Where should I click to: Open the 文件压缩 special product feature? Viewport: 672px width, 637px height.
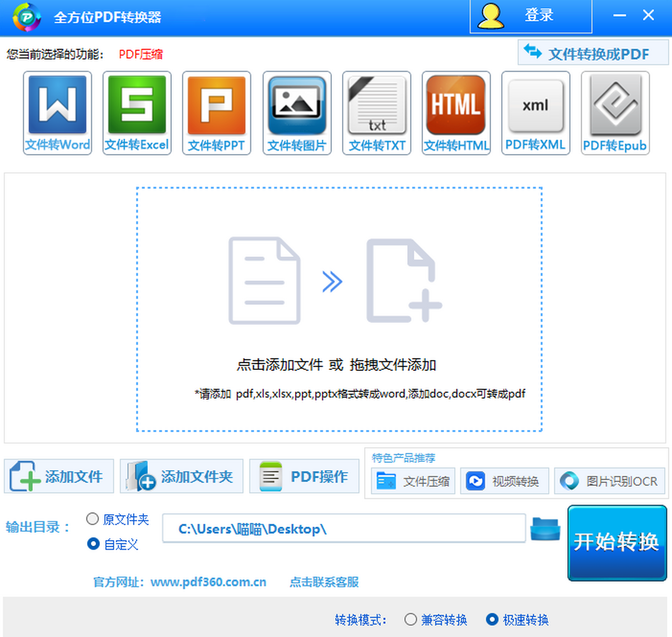pos(412,481)
